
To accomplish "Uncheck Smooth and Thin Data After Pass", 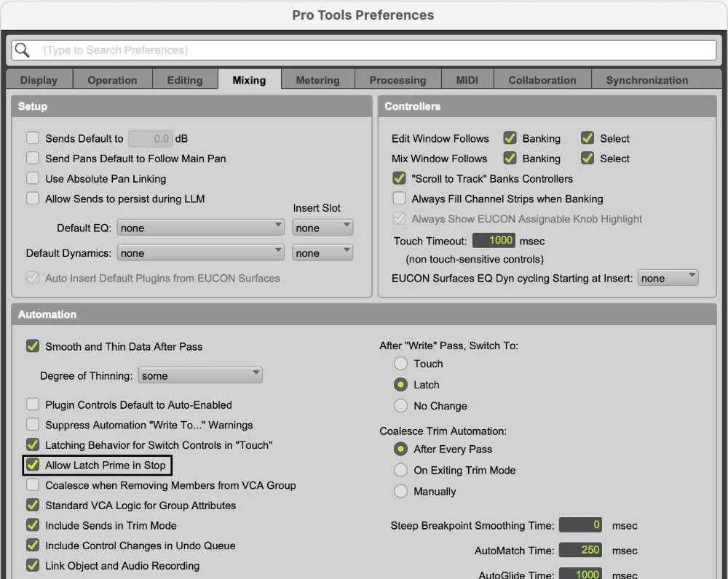I will pyautogui.click(x=33, y=346).
